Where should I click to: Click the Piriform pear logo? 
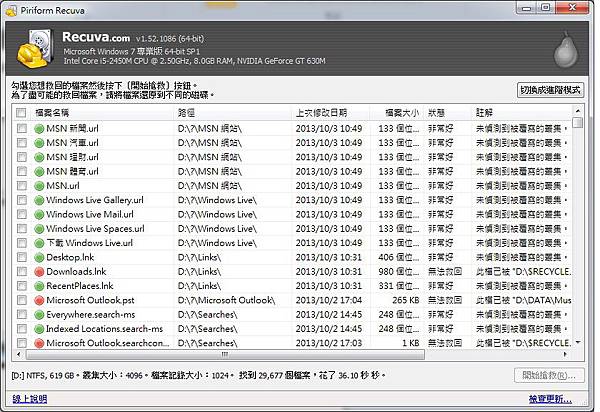pos(566,49)
